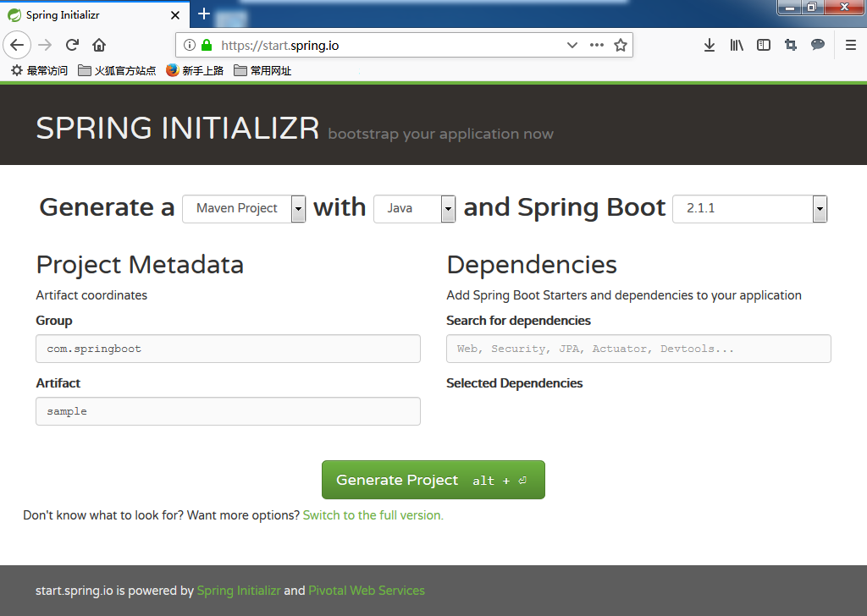867x616 pixels.
Task: Open the page actions three-dots menu
Action: pos(597,45)
